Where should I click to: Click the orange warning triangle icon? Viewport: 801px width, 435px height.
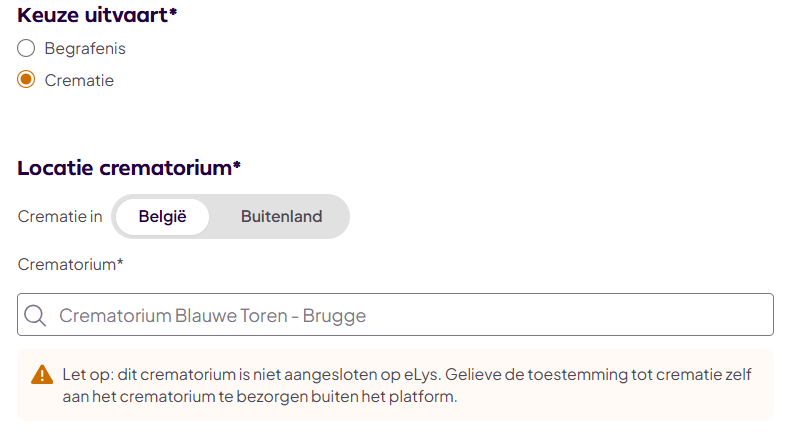[x=42, y=375]
